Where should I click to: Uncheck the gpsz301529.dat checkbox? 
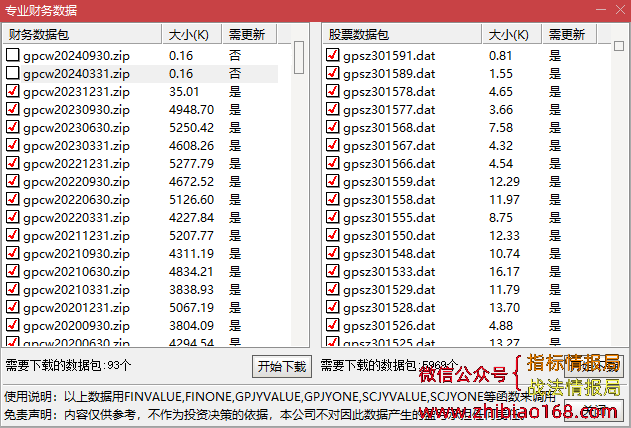point(332,289)
